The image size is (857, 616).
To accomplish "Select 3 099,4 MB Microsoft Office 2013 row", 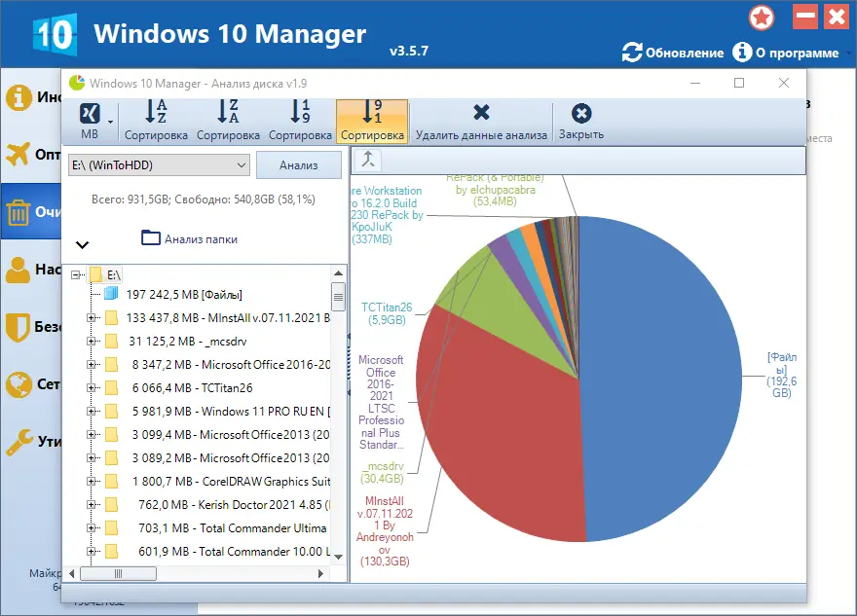I will [231, 435].
